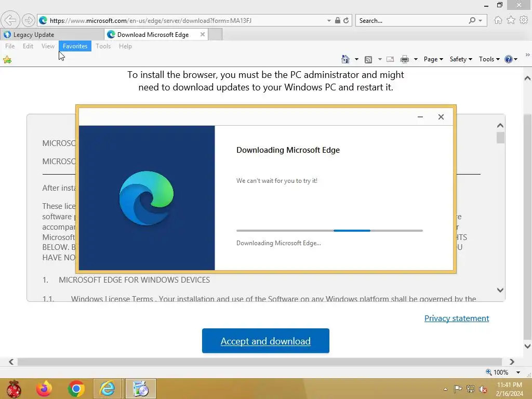Switch to the Legacy Update tab
This screenshot has width=532, height=399.
[x=52, y=35]
